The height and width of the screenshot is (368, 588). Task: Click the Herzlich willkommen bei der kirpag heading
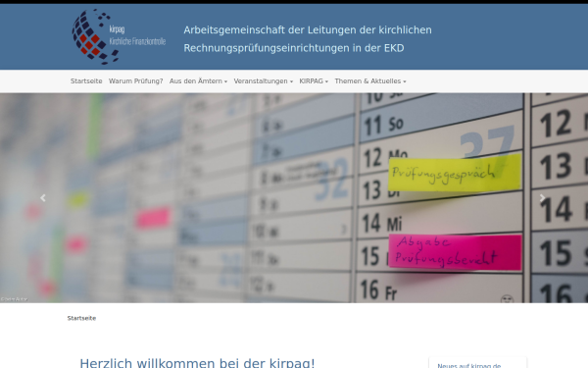(197, 363)
